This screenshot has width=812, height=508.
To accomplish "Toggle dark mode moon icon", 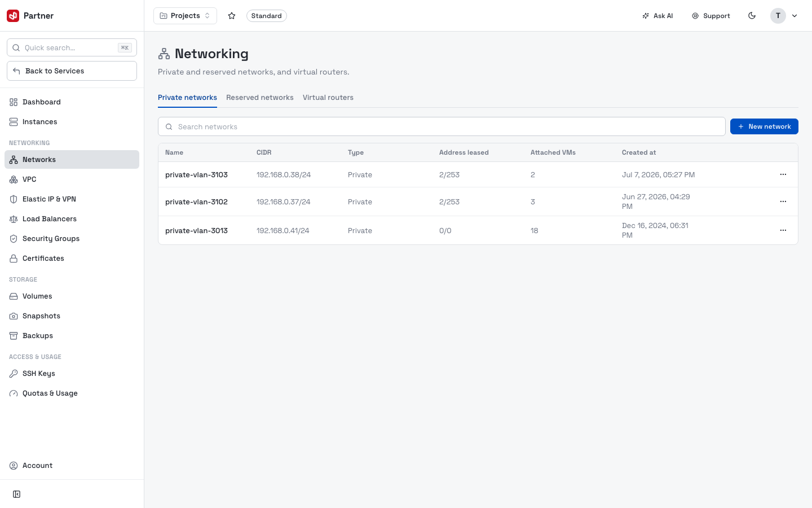I will (752, 16).
